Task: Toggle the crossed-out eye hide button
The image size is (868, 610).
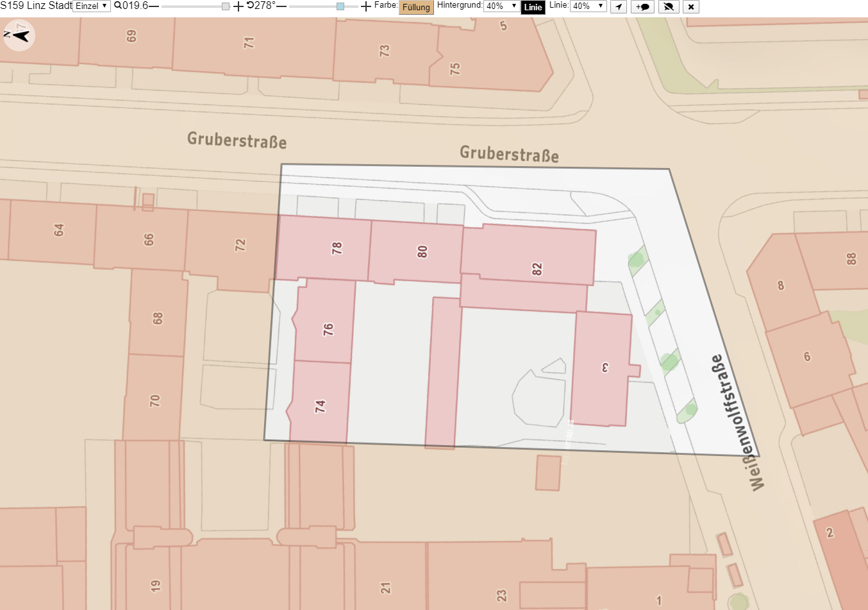Action: [669, 6]
